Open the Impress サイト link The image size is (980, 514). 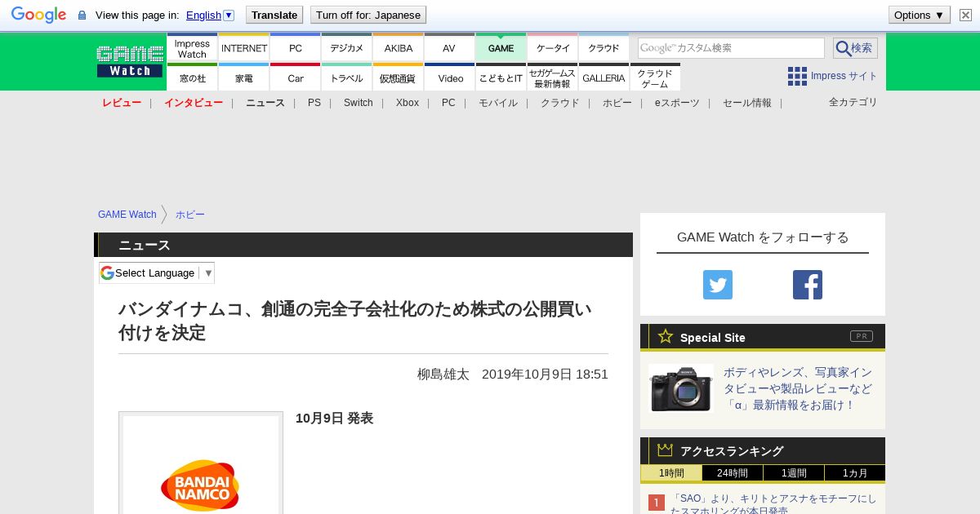click(844, 76)
